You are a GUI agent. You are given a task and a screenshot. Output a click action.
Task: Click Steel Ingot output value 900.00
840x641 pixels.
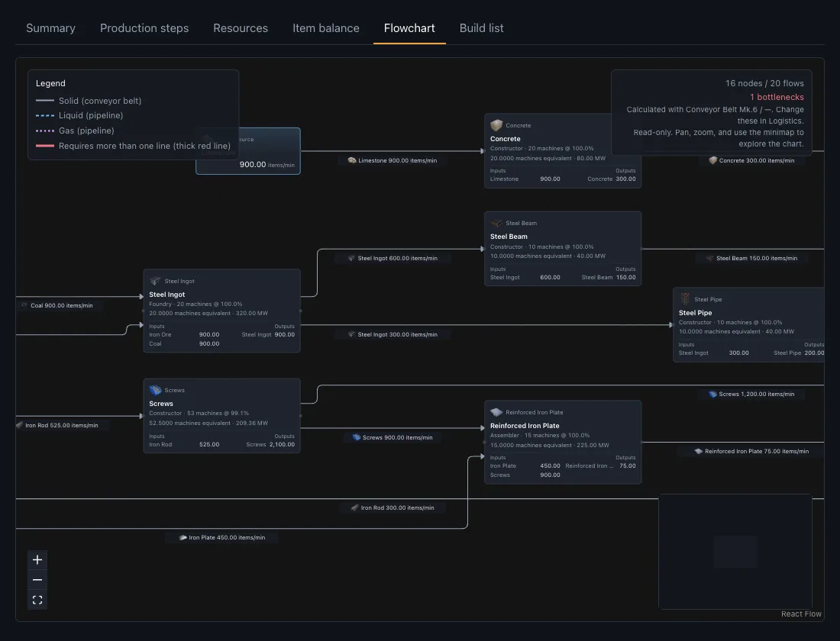[285, 335]
